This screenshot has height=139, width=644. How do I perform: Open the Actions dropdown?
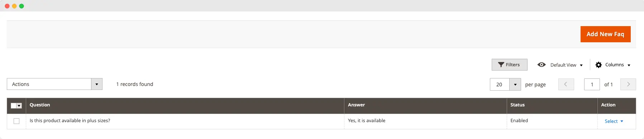click(x=54, y=84)
